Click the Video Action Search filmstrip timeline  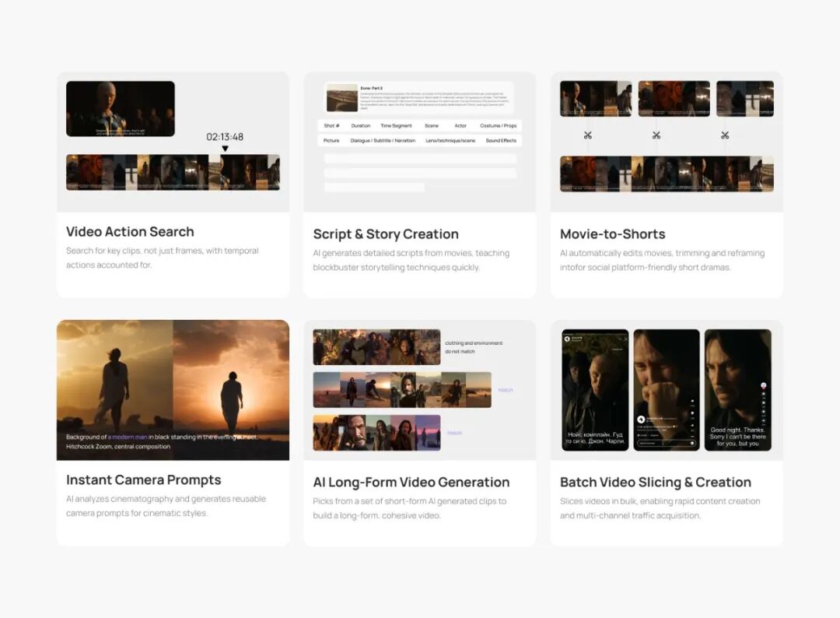coord(173,172)
